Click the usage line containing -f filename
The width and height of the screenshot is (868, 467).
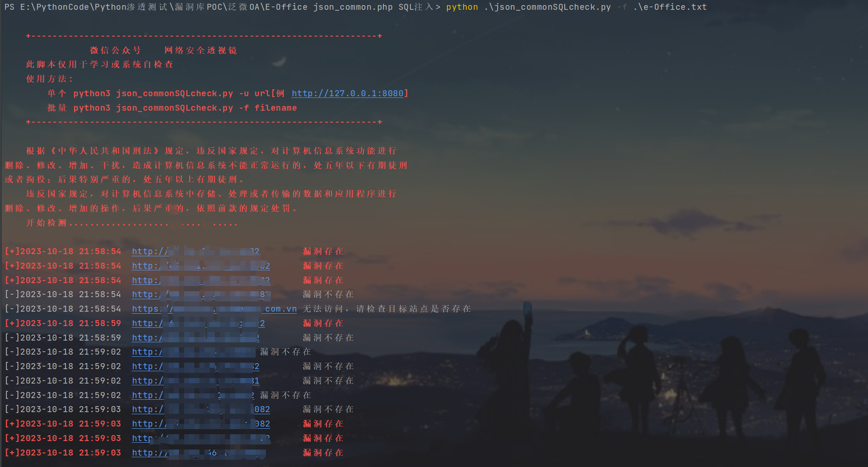(172, 108)
